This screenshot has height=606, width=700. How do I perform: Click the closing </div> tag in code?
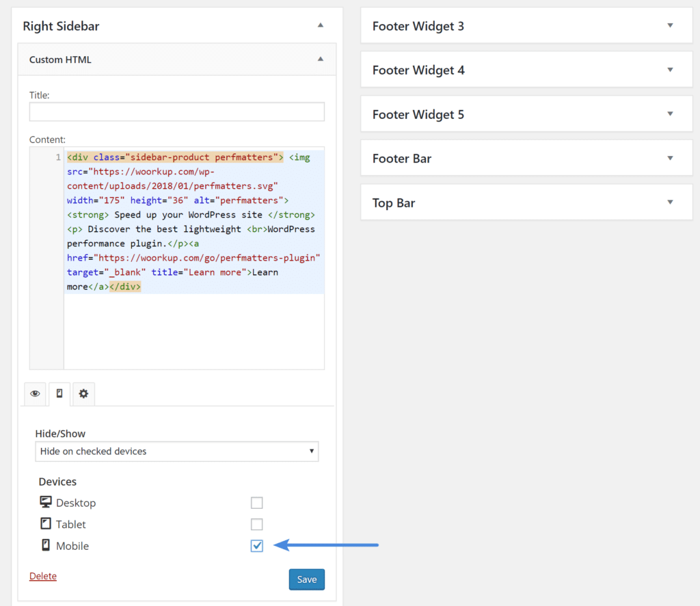tap(125, 287)
